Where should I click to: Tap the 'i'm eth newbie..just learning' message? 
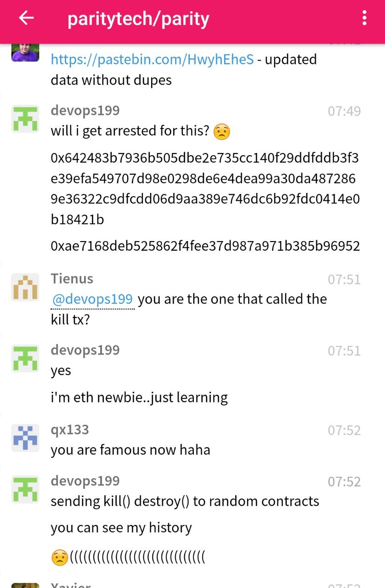[139, 397]
